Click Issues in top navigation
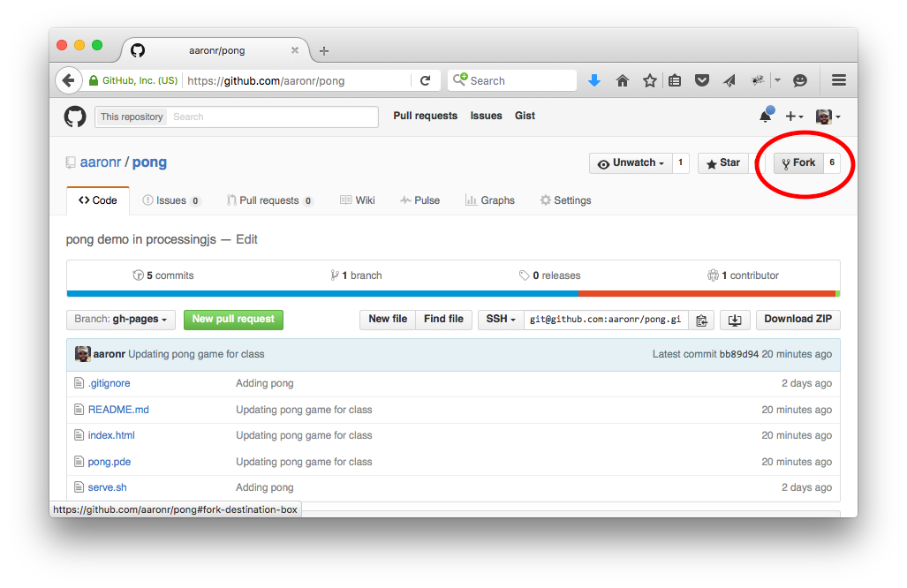Viewport: 907px width, 588px height. coord(486,116)
